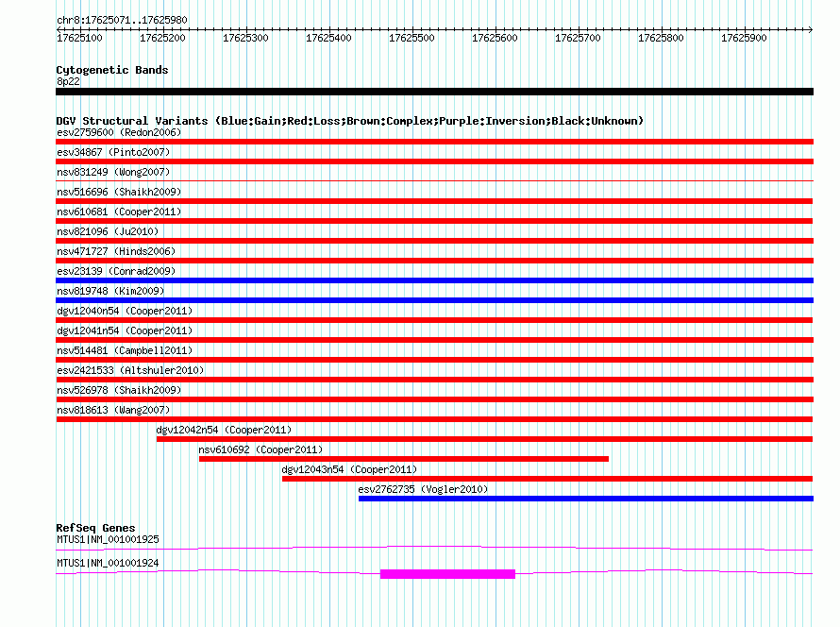Screen dimensions: 840x627
Task: Click ruler position 17625600
Action: [495, 38]
